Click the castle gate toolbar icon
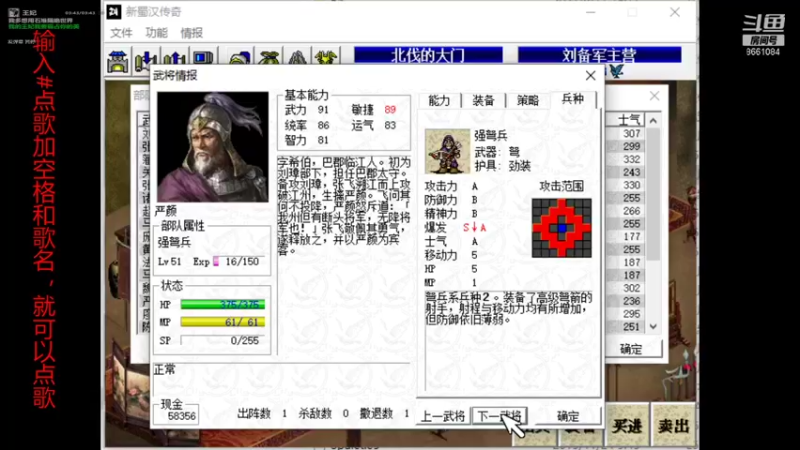 click(117, 61)
